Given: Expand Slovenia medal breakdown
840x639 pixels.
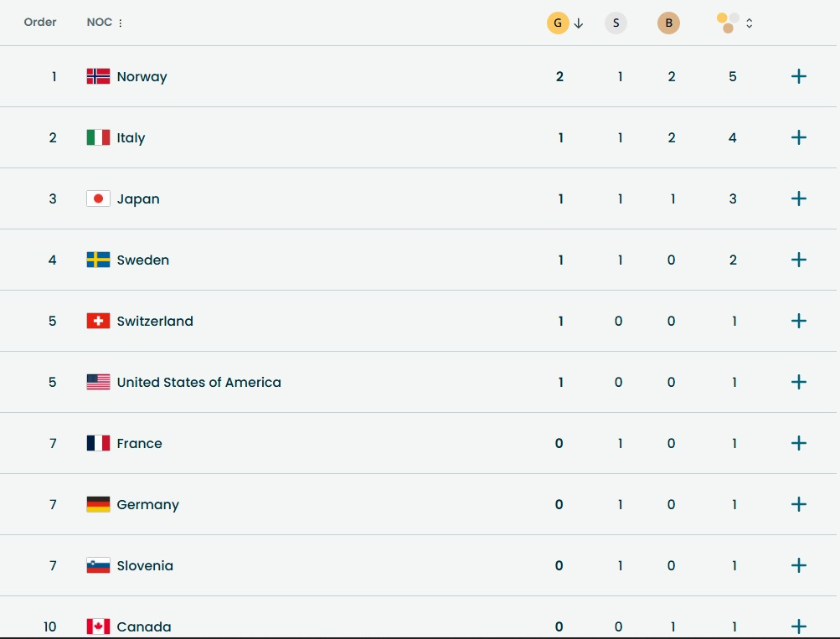Looking at the screenshot, I should (x=799, y=565).
